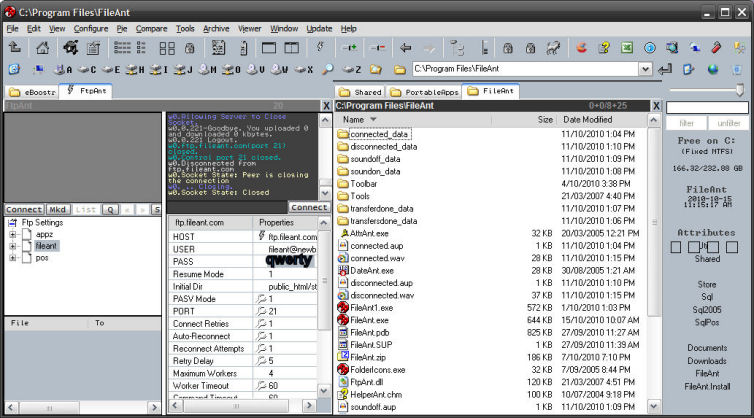Screen dimensions: 754x418
Task: Click the blue info circle toolbar icon
Action: pyautogui.click(x=650, y=48)
